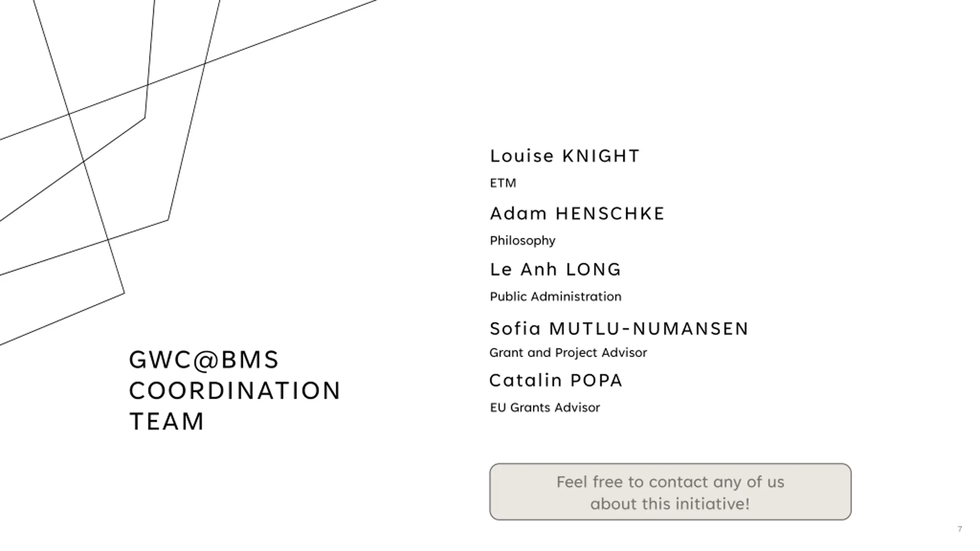This screenshot has height=551, width=980.
Task: Click the Louise KNIGHT name heading
Action: pos(565,156)
